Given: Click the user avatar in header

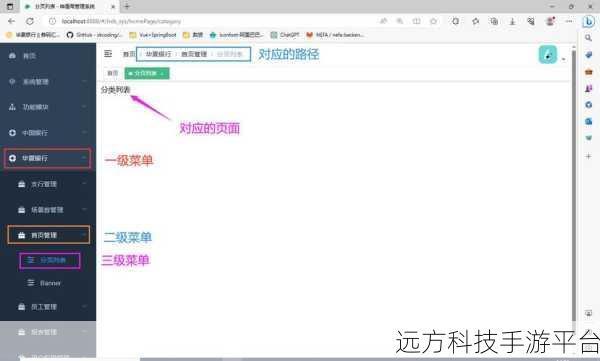Looking at the screenshot, I should (x=548, y=54).
